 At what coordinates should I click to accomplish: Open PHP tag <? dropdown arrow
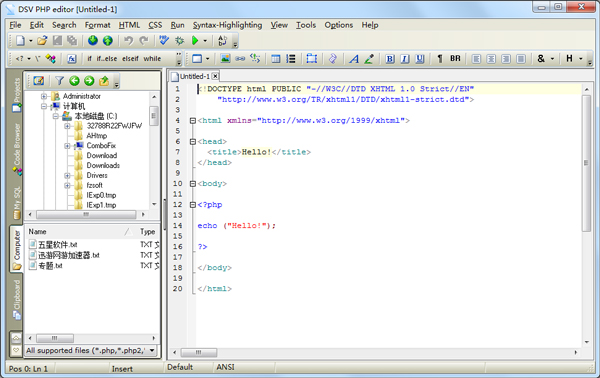point(29,59)
